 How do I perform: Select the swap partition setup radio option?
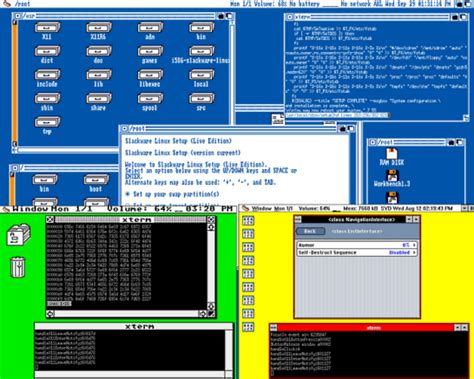click(x=127, y=194)
